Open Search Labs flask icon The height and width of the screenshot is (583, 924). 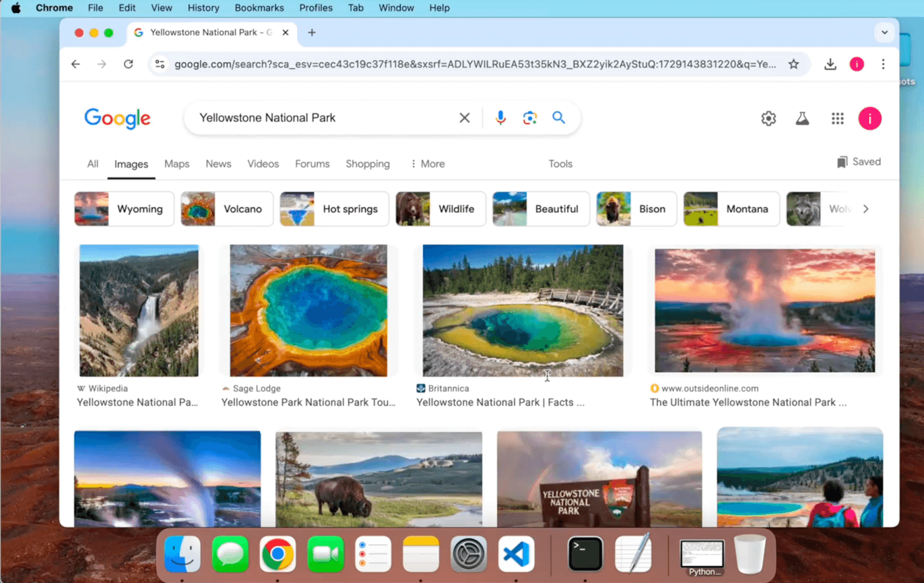click(802, 118)
